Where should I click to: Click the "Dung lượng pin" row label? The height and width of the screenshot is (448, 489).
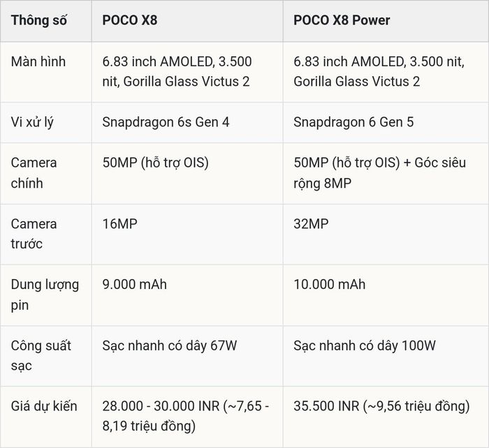tap(45, 294)
